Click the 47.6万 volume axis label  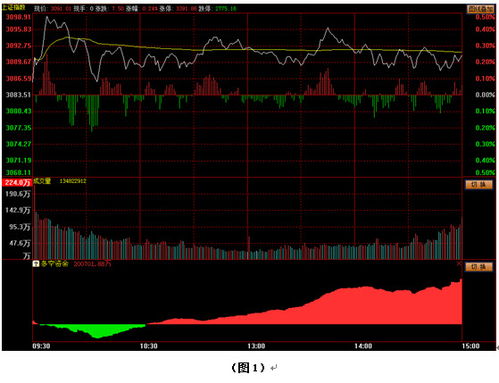coord(20,243)
